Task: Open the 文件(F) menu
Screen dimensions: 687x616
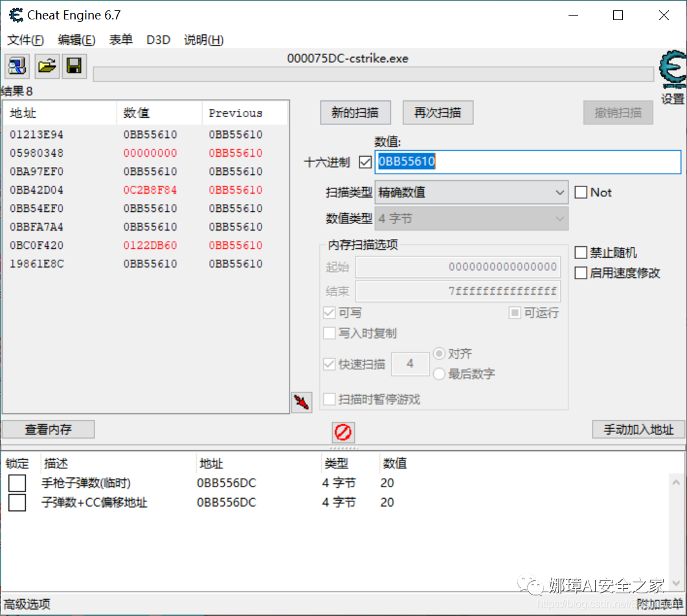Action: (x=25, y=40)
